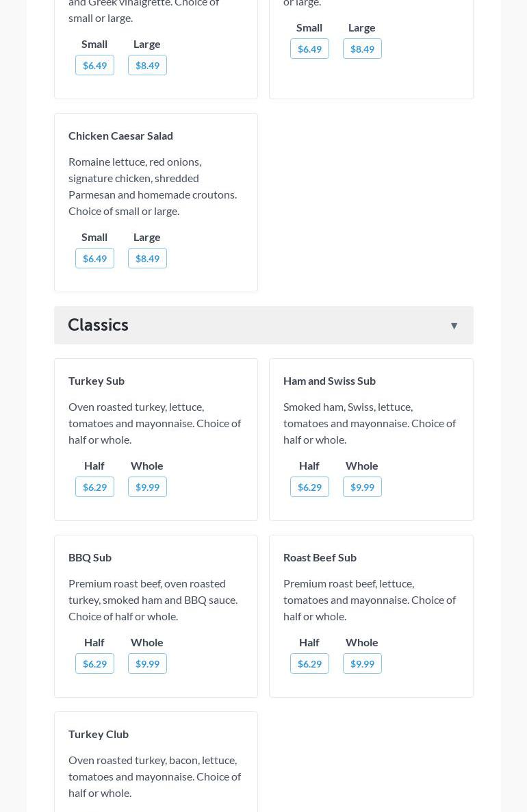
Task: Select Half BBQ Sub price $6.29
Action: click(x=94, y=663)
